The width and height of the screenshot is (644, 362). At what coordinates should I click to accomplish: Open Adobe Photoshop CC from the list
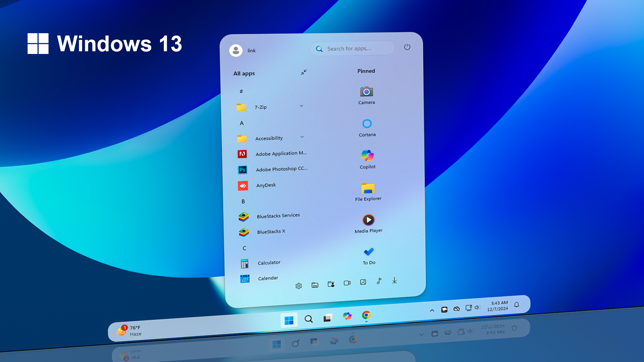[282, 169]
